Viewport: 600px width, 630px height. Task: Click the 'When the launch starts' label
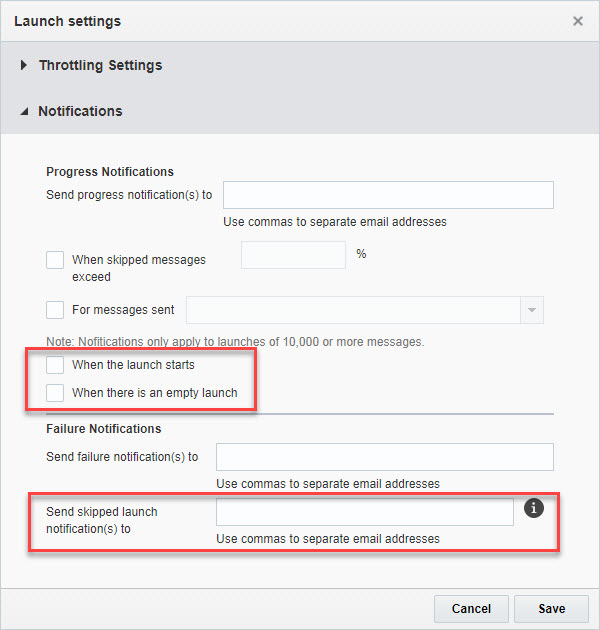[x=133, y=365]
